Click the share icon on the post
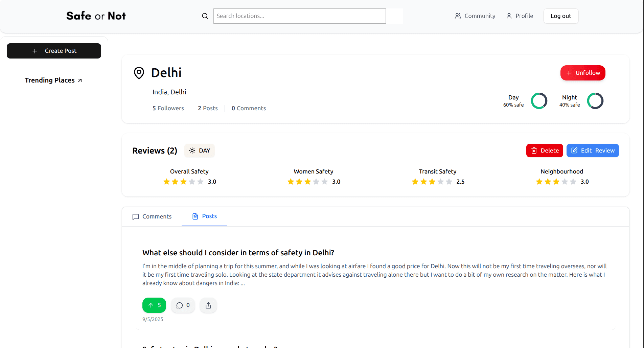Screen dimensions: 644x348 208,305
